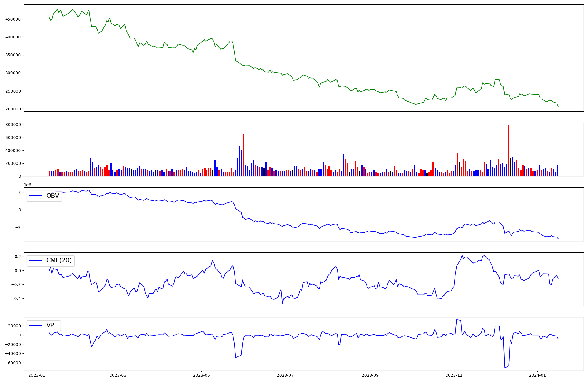Click the 2023-11 x-axis date label

pyautogui.click(x=454, y=375)
